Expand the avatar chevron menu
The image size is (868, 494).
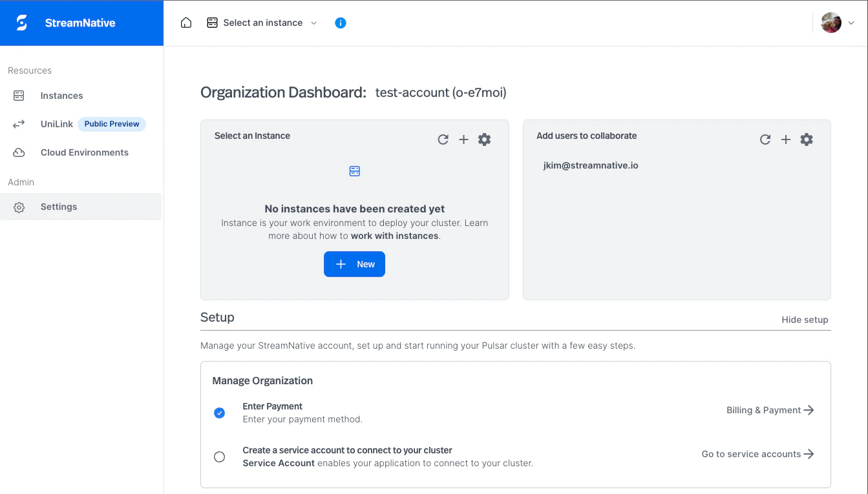point(851,23)
